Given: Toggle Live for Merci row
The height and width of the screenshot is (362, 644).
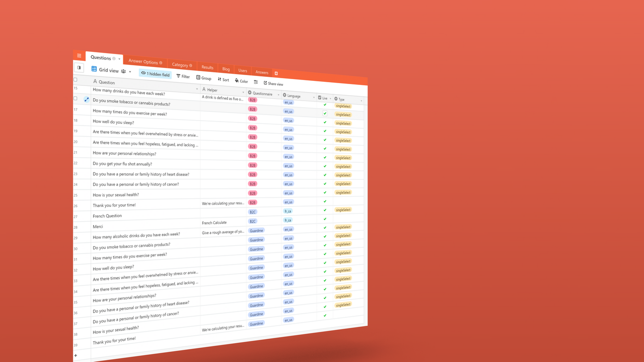Looking at the screenshot, I should coord(325,219).
